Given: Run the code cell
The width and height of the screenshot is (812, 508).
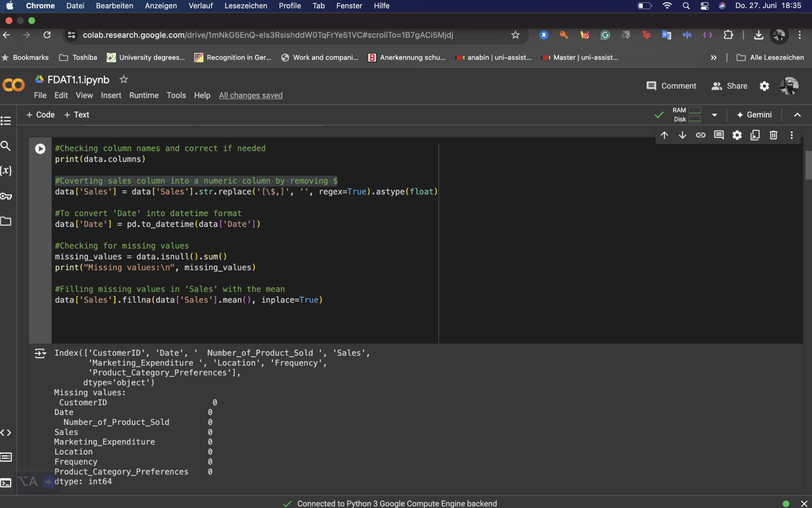Looking at the screenshot, I should 40,149.
